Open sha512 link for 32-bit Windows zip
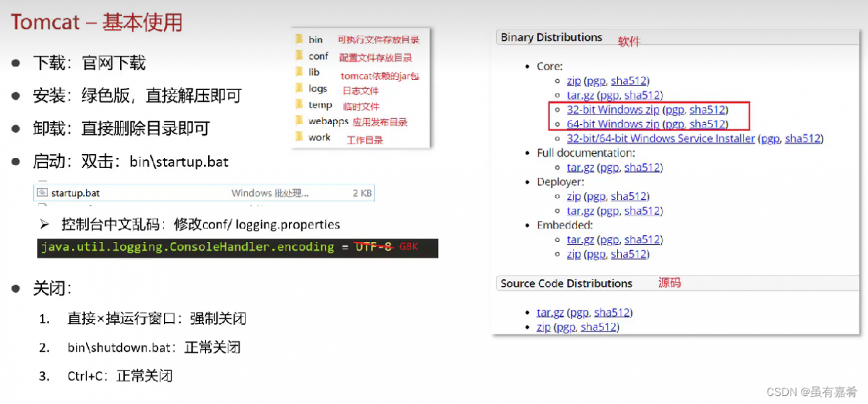 pyautogui.click(x=707, y=109)
